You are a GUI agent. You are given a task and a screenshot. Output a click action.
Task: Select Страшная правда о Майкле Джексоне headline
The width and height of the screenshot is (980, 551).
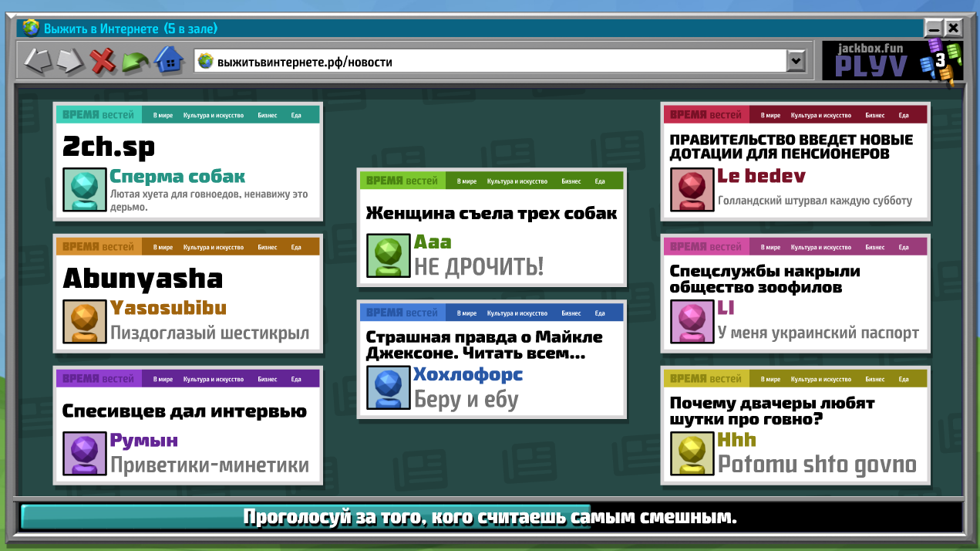pyautogui.click(x=484, y=346)
